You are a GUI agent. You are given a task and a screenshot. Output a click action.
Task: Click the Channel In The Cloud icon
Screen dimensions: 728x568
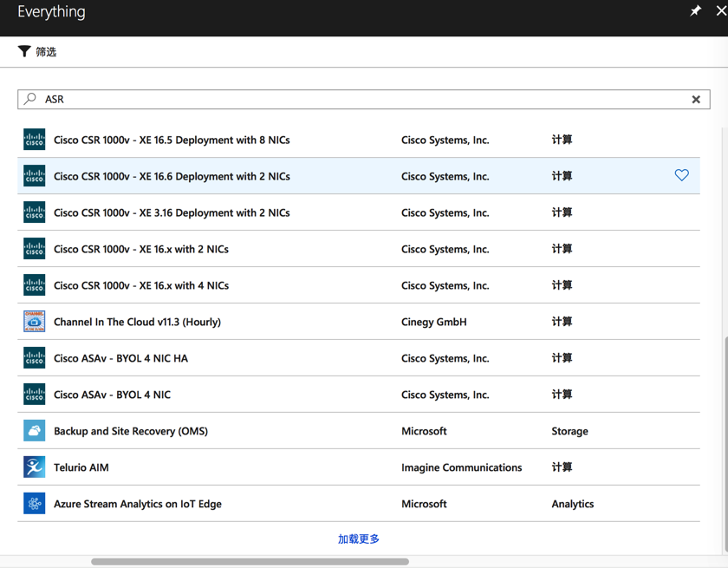tap(35, 322)
